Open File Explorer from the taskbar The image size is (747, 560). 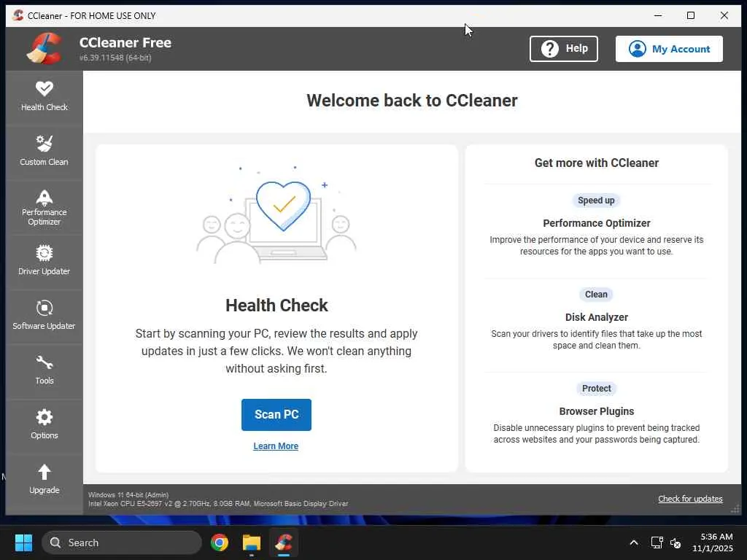click(x=252, y=542)
